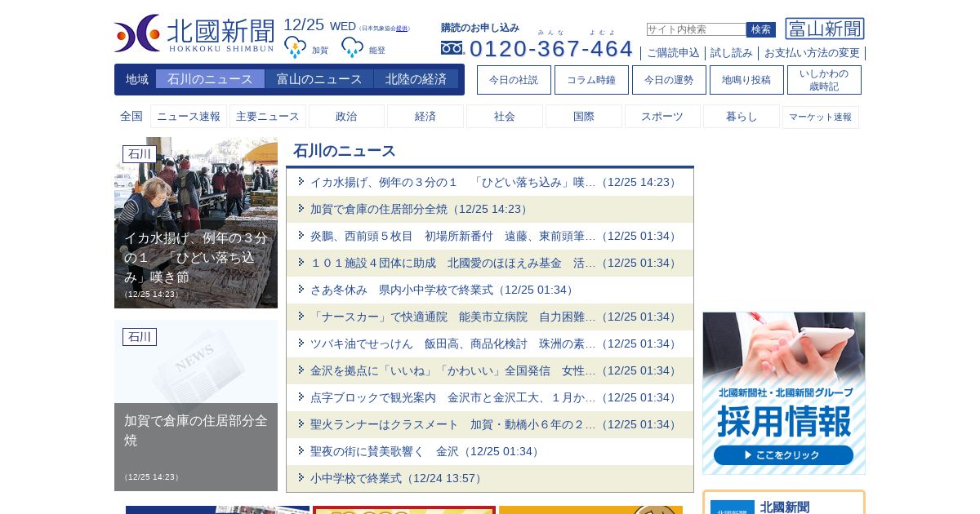Select the 北陸の経済 tab
980x514 pixels.
click(x=416, y=79)
